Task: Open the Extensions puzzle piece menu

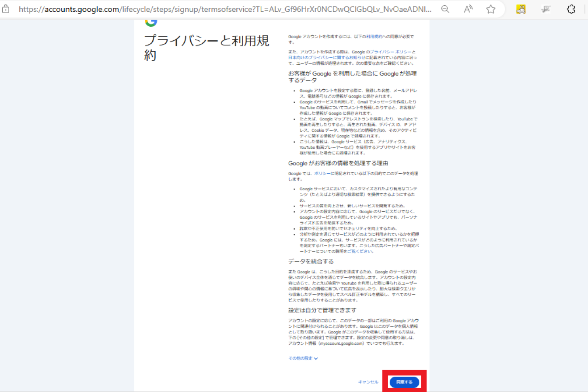Action: click(571, 9)
